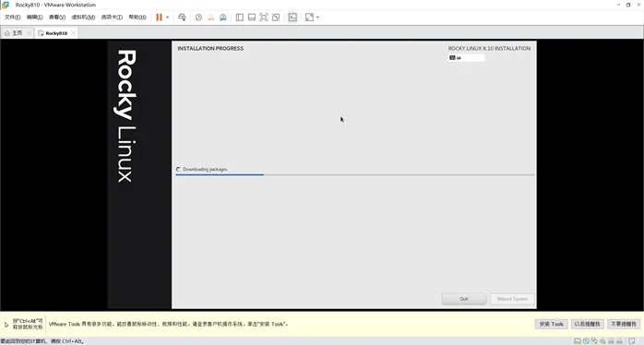Click the enter full screen icon

click(x=264, y=18)
